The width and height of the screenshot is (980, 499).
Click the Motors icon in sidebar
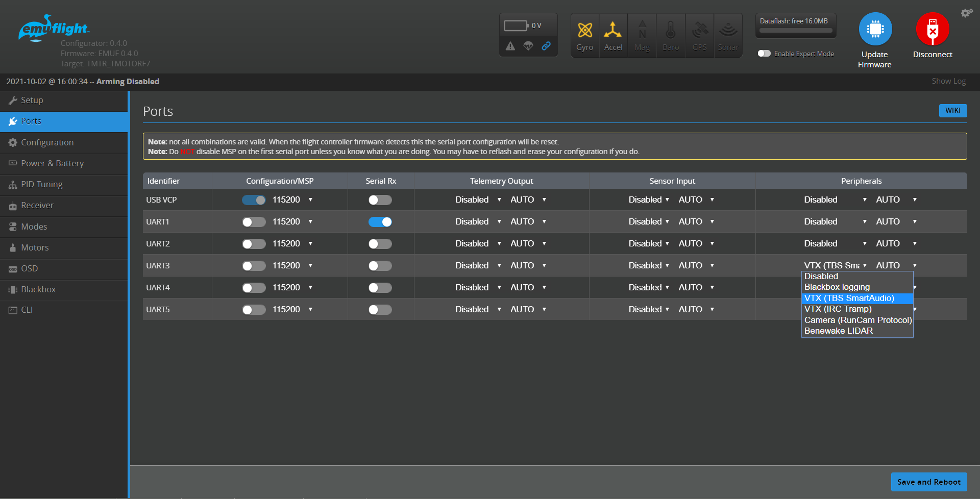tap(13, 247)
